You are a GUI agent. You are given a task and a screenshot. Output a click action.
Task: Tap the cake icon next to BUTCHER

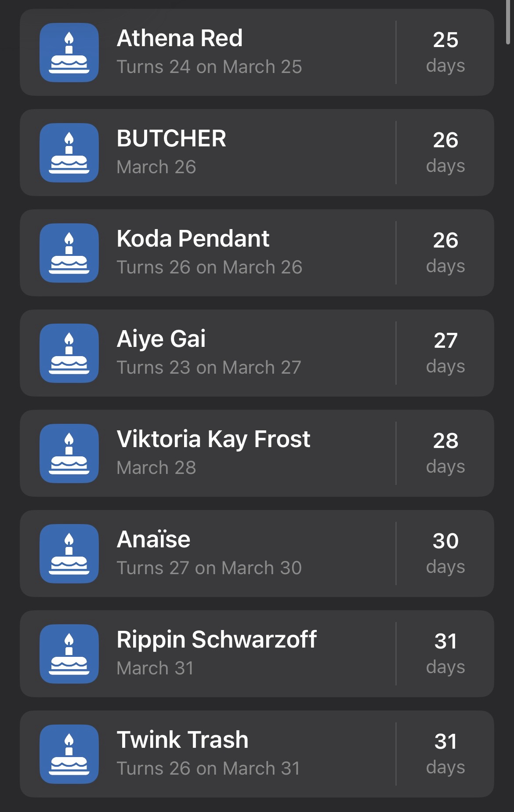pos(69,153)
